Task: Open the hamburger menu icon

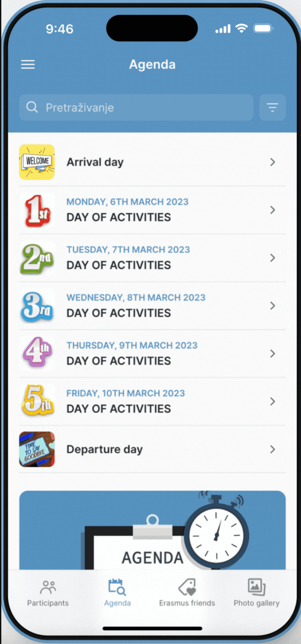Action: pyautogui.click(x=28, y=65)
